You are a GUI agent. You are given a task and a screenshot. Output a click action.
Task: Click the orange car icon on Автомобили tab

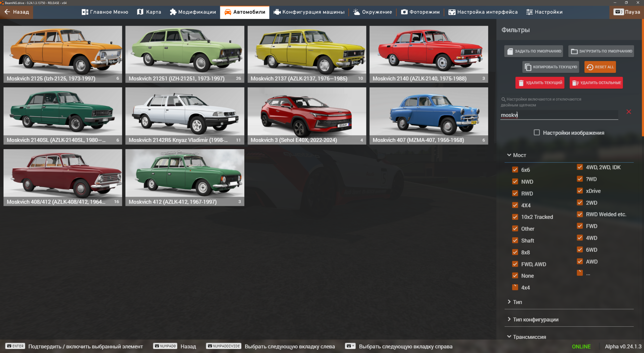pos(228,12)
